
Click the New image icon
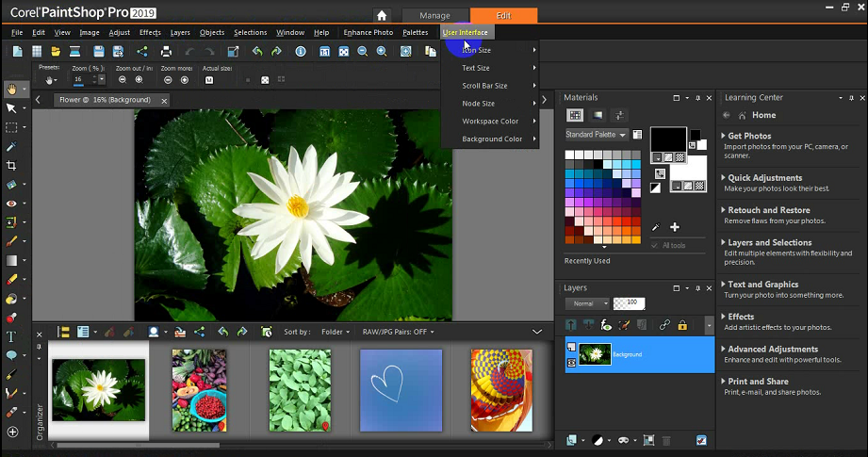pyautogui.click(x=18, y=52)
